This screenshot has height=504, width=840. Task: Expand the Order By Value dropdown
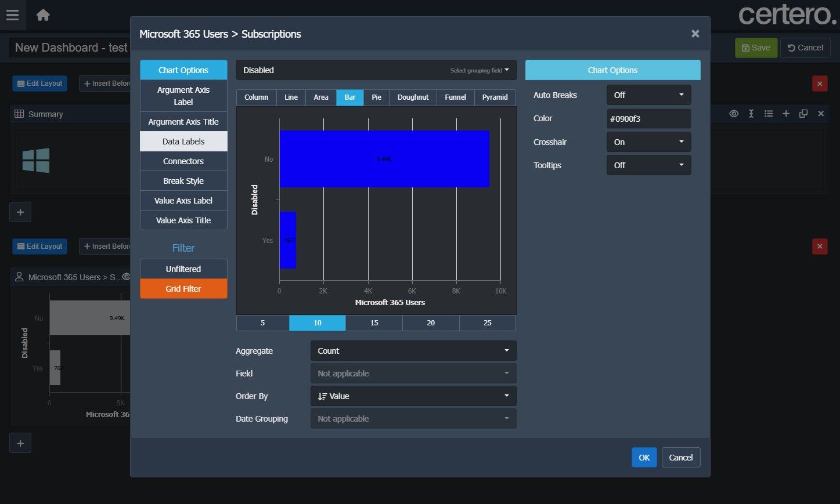pos(413,396)
